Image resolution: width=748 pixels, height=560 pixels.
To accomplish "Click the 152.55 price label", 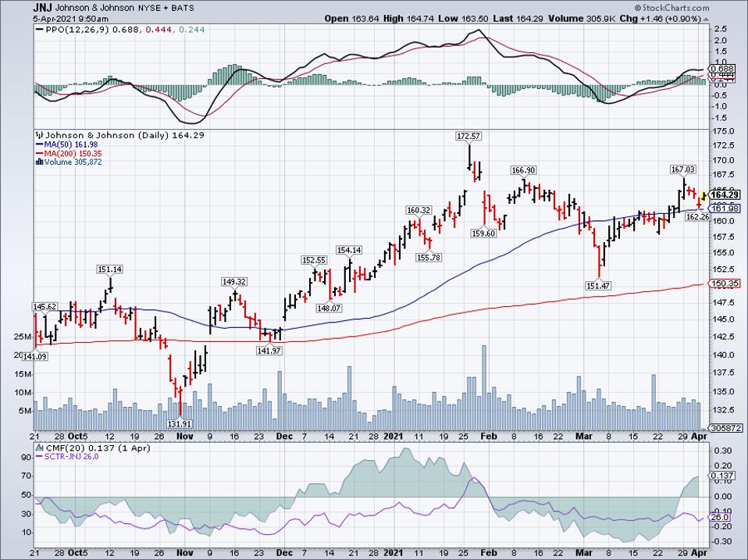I will click(314, 260).
